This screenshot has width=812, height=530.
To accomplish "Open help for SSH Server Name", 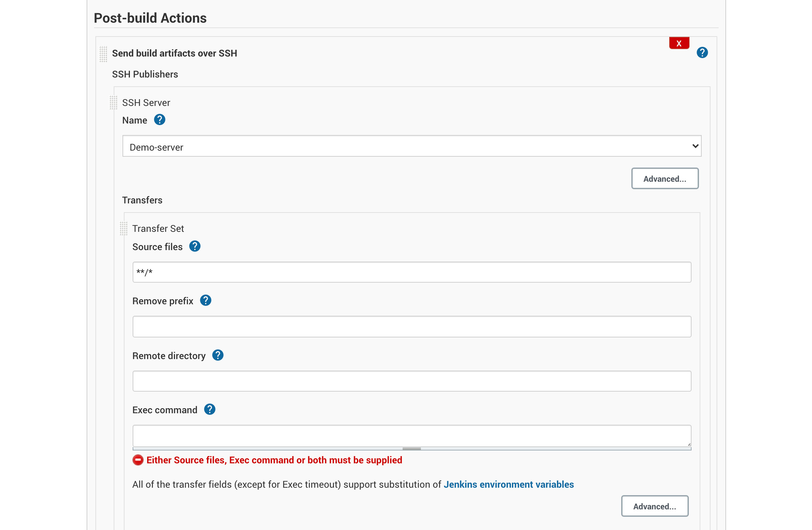I will click(x=159, y=120).
